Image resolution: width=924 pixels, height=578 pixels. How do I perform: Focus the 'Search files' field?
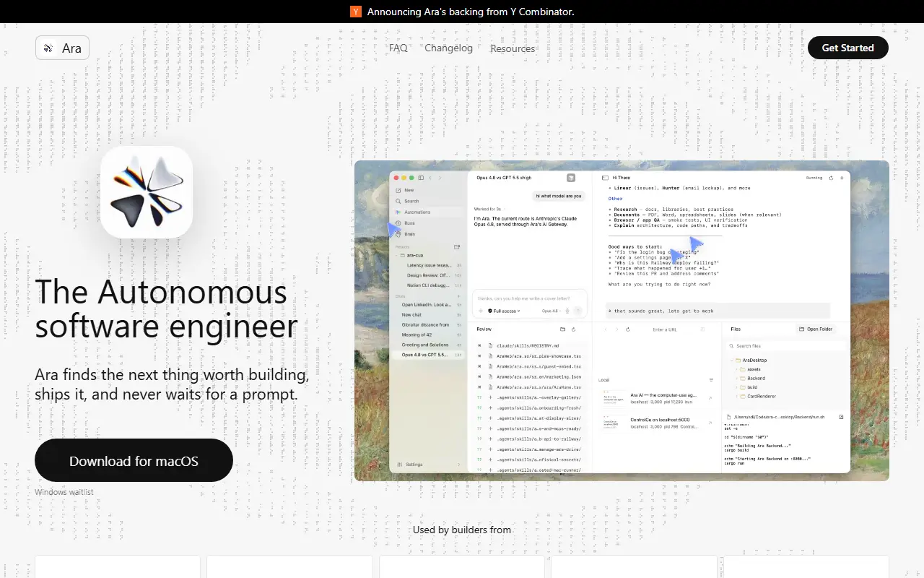point(786,346)
